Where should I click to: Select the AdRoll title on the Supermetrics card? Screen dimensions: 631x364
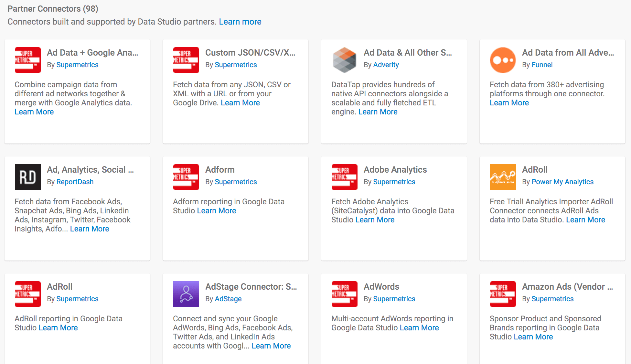59,287
